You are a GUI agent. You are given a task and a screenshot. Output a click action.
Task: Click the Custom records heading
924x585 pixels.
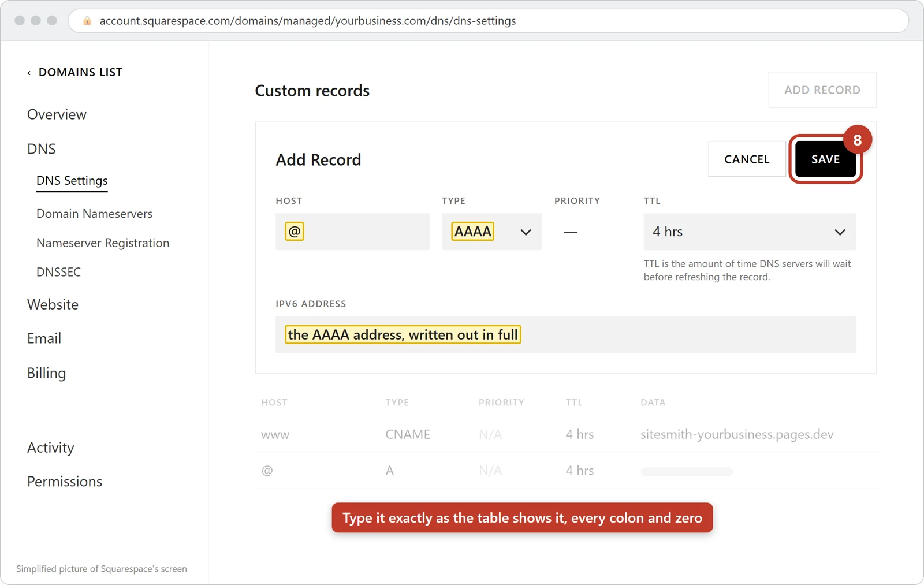coord(312,91)
